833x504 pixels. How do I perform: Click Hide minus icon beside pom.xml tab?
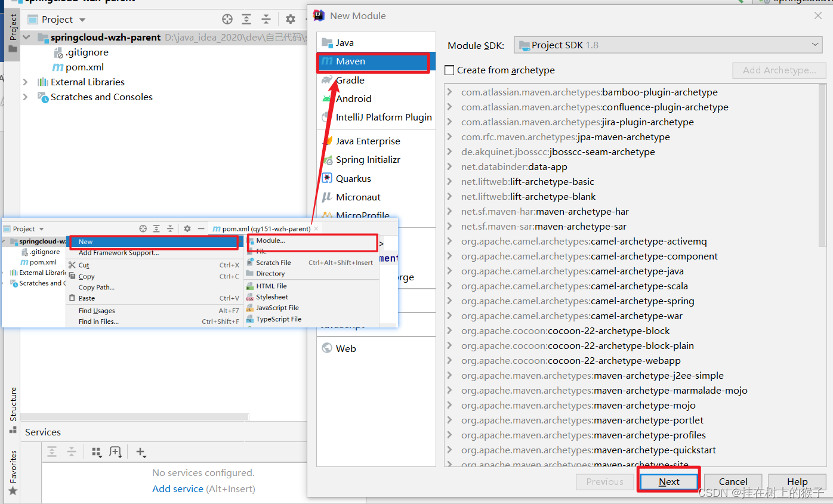click(x=201, y=228)
